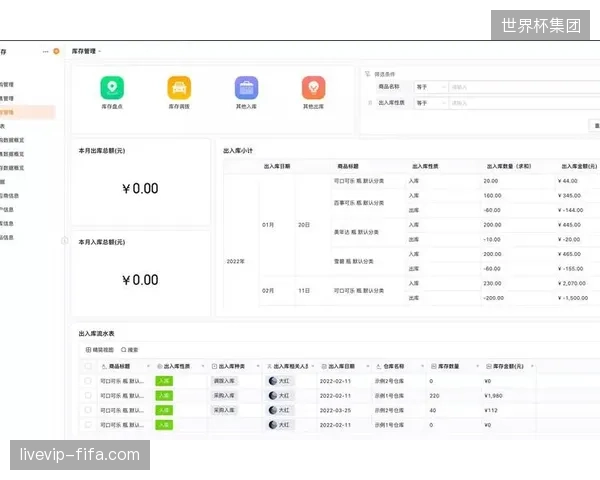Click the 调拨入库 tag in first row
The width and height of the screenshot is (600, 480).
click(x=224, y=381)
